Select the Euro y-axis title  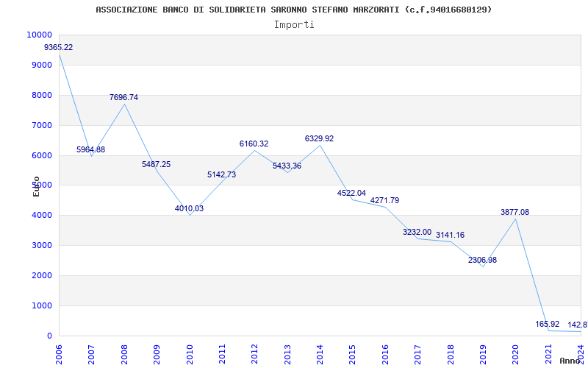click(36, 185)
